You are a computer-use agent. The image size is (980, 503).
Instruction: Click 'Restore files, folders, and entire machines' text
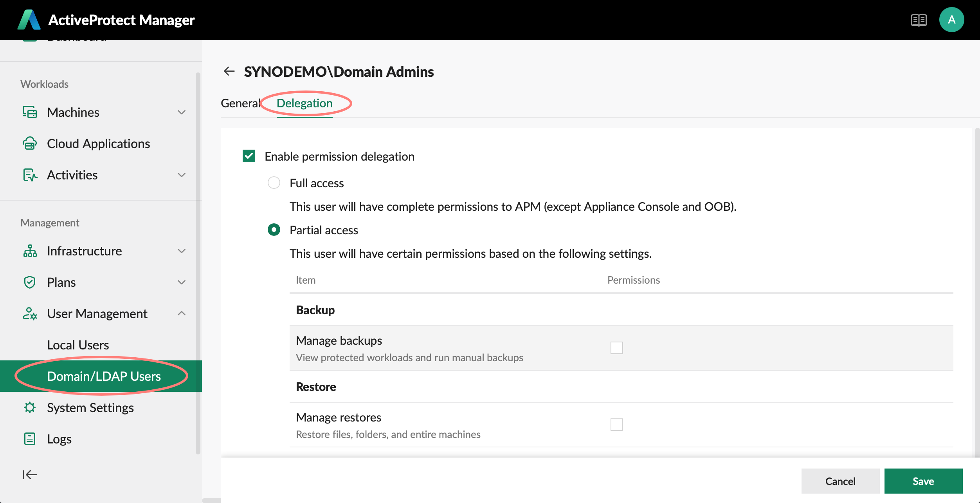pyautogui.click(x=388, y=434)
